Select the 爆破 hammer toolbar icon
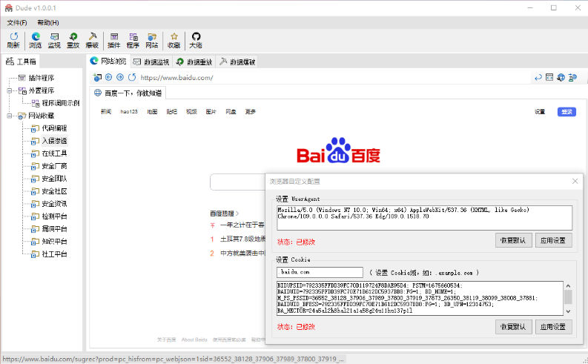 point(92,40)
